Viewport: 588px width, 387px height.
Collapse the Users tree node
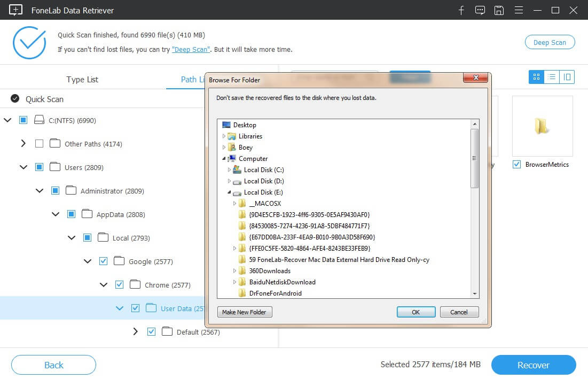(23, 167)
